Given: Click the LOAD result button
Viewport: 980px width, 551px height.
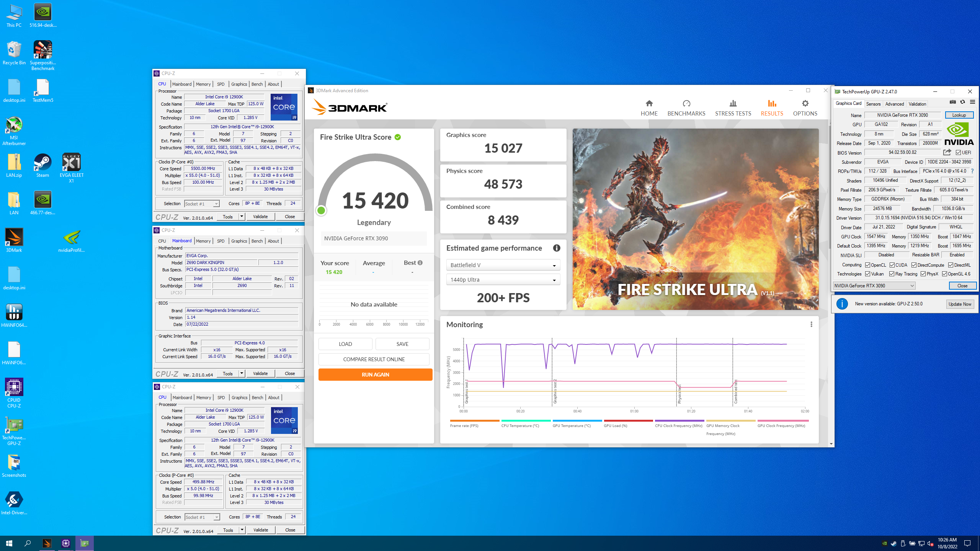Looking at the screenshot, I should tap(345, 344).
